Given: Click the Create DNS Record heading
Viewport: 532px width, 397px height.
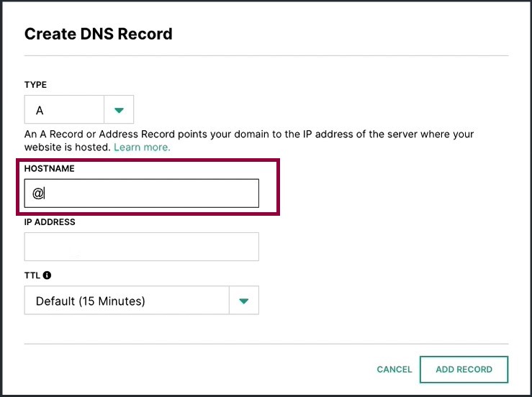Looking at the screenshot, I should (99, 34).
